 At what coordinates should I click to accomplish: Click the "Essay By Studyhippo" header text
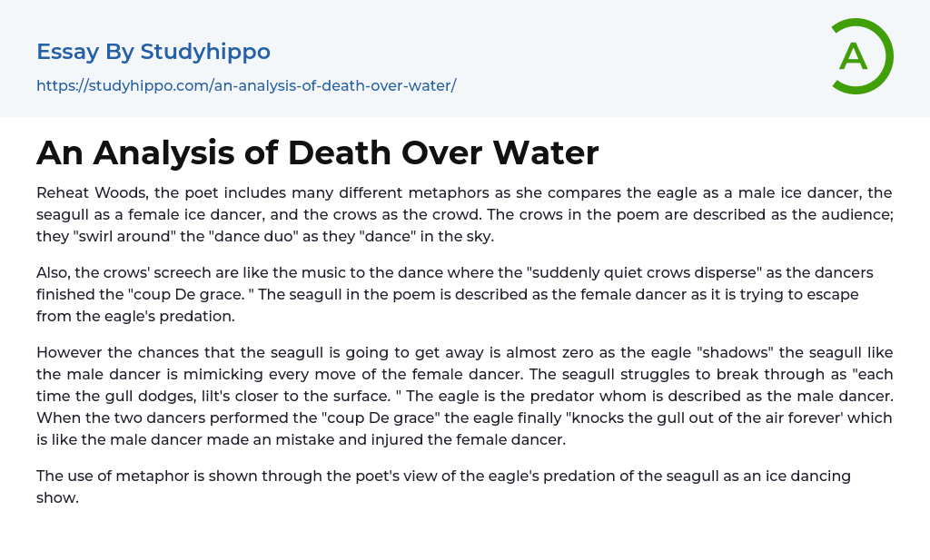(x=153, y=52)
